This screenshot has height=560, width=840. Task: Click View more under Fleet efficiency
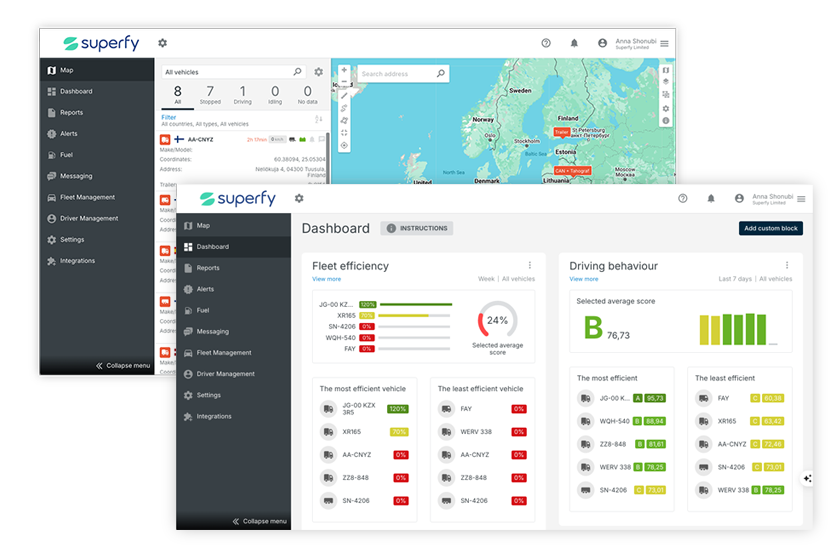coord(327,279)
